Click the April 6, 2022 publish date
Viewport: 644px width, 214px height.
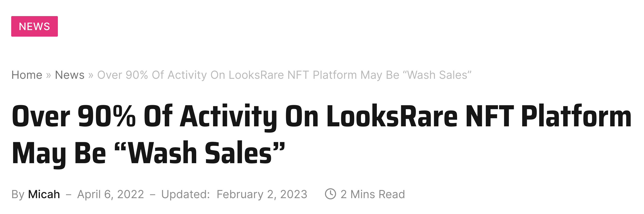click(x=111, y=194)
